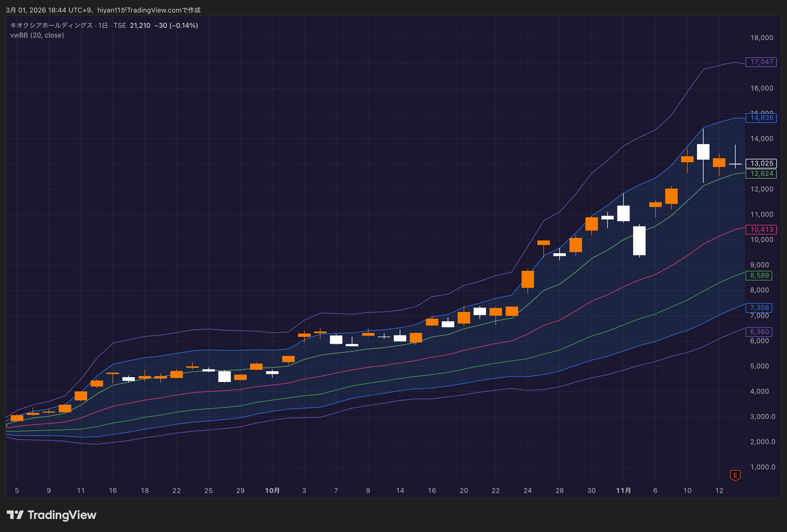787x532 pixels.
Task: Click the last price value 21,210
Action: click(140, 26)
